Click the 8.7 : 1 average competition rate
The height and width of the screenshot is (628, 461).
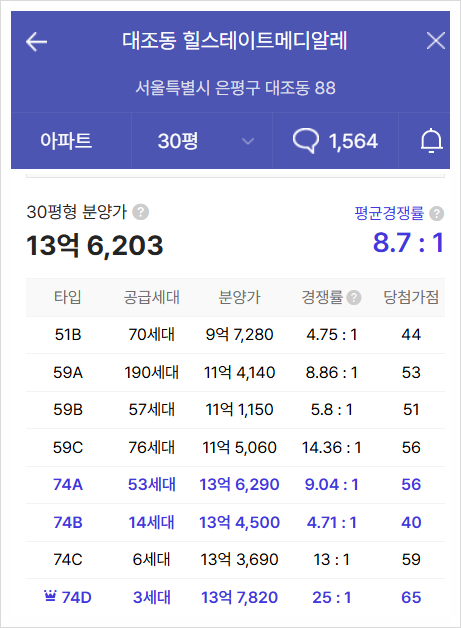(x=408, y=243)
